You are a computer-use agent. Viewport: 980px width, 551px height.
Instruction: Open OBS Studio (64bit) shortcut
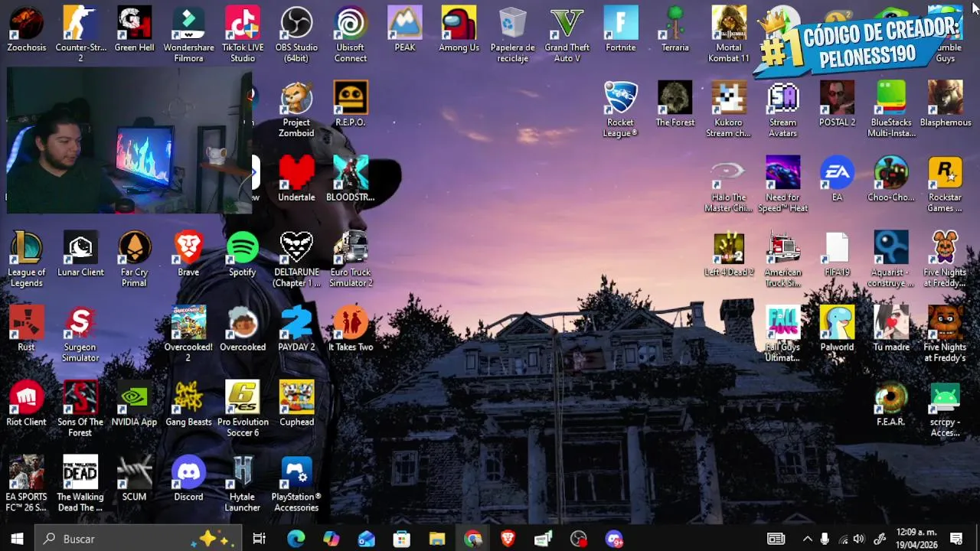point(296,35)
